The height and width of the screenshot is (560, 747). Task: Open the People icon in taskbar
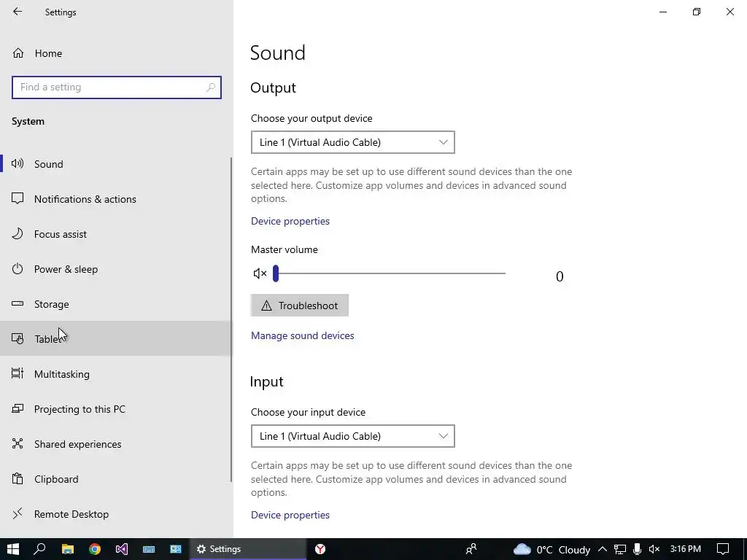tap(471, 549)
